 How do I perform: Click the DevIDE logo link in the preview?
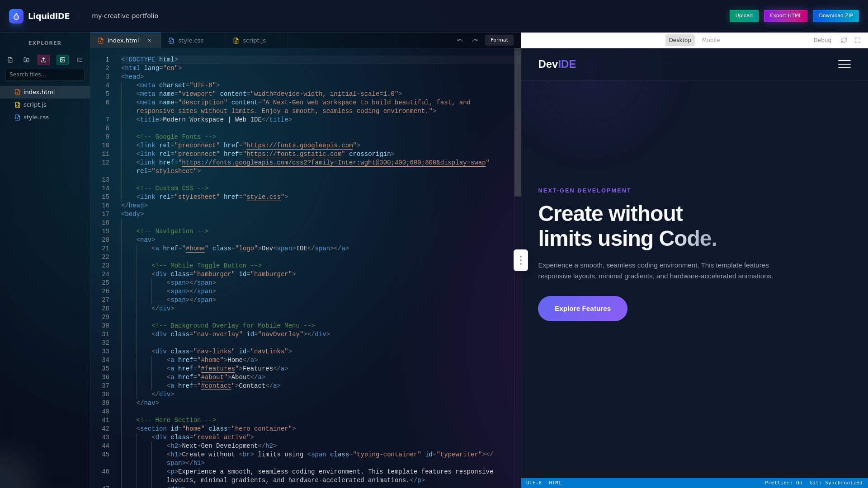(557, 64)
